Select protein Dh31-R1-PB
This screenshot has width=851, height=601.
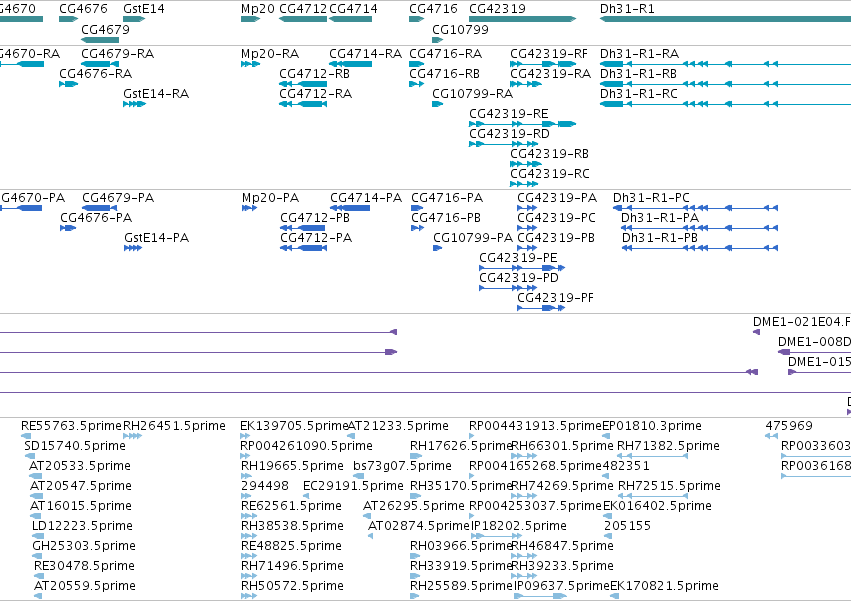point(700,249)
